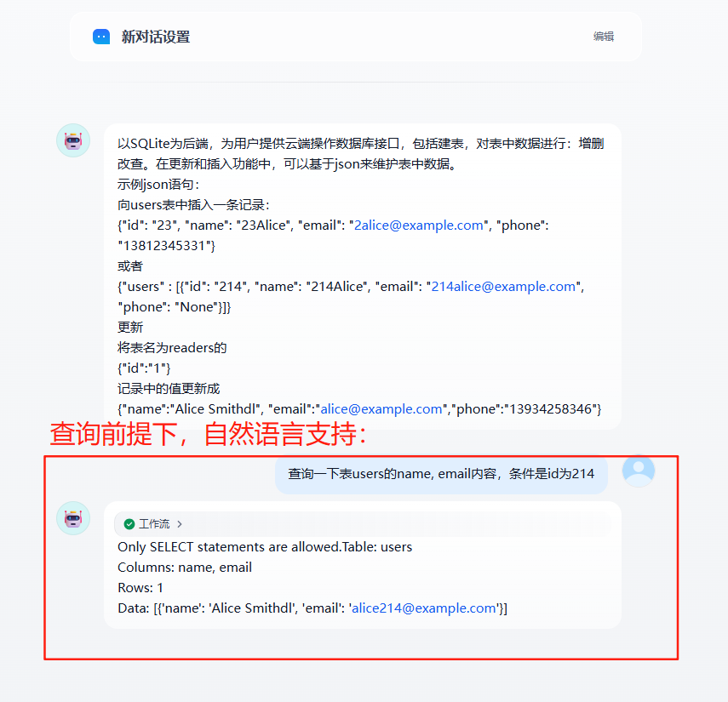This screenshot has height=702, width=728.
Task: Click the Columns: name, email line
Action: (x=185, y=568)
